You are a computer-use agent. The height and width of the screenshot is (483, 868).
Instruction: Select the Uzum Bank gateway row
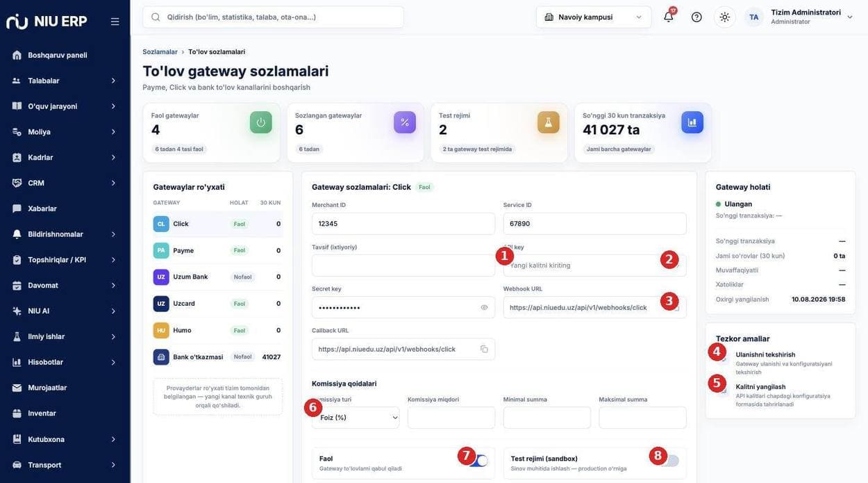tap(217, 277)
